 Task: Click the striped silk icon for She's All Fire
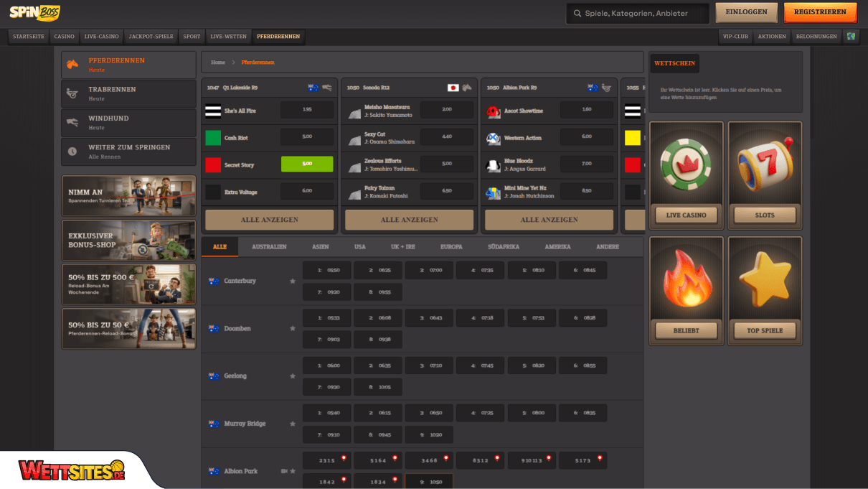point(213,111)
